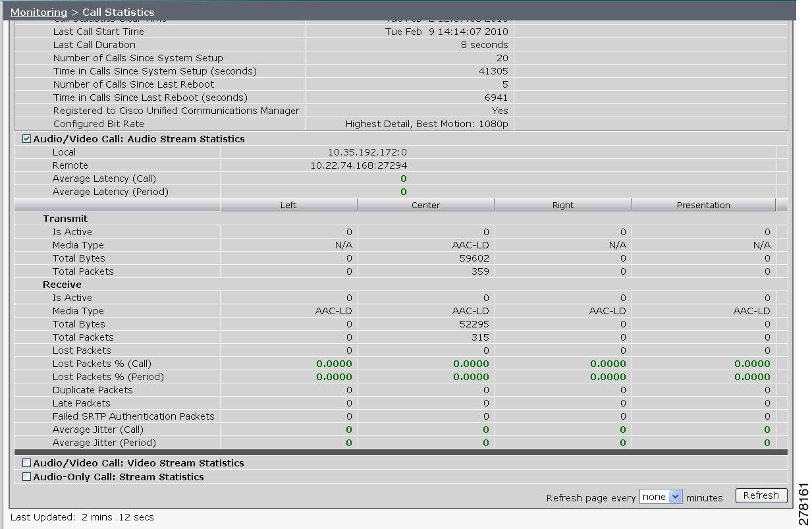Click the Last Updated status text
812x529 pixels.
(x=81, y=517)
